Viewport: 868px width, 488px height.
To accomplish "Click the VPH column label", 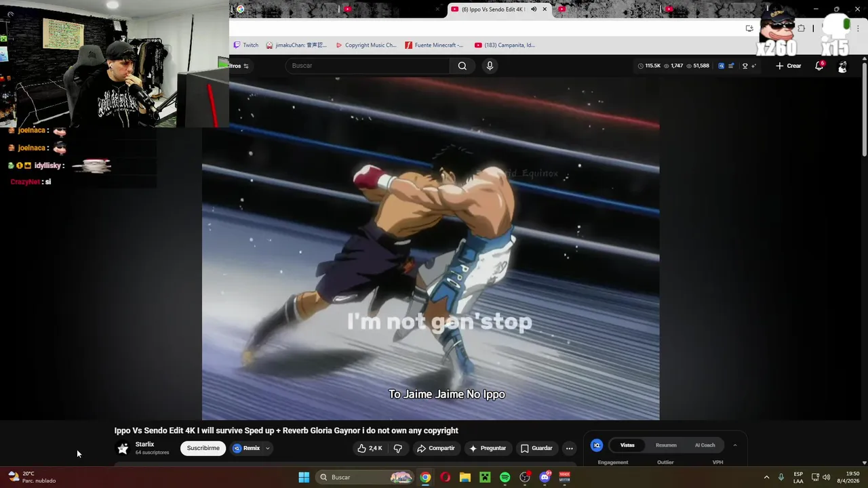I will click(x=717, y=462).
